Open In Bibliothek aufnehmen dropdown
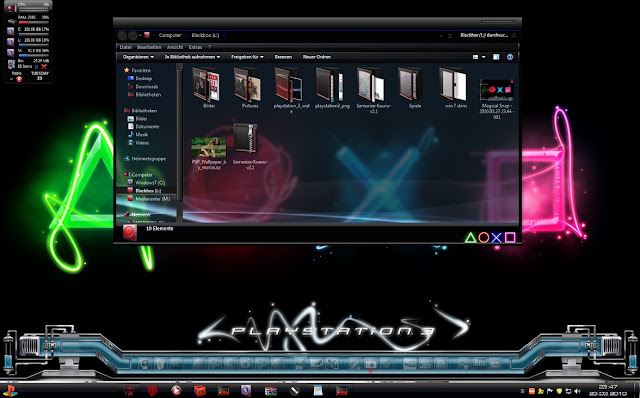640x398 pixels. click(x=192, y=57)
